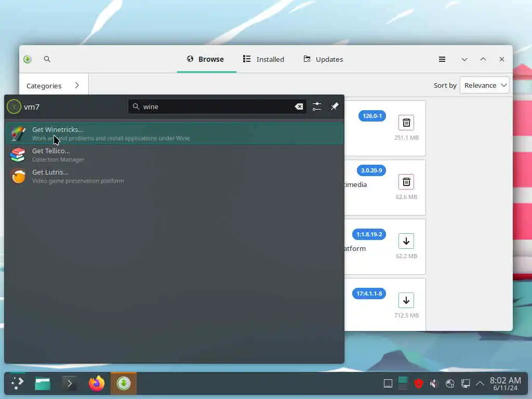Image resolution: width=532 pixels, height=399 pixels.
Task: Click the 126.0-1 version badge
Action: [x=372, y=116]
